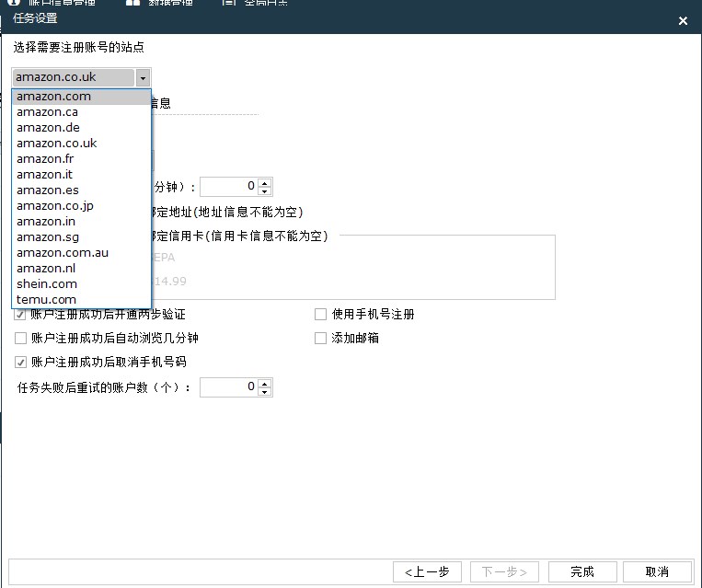Cancel with the 取消 button

[657, 571]
